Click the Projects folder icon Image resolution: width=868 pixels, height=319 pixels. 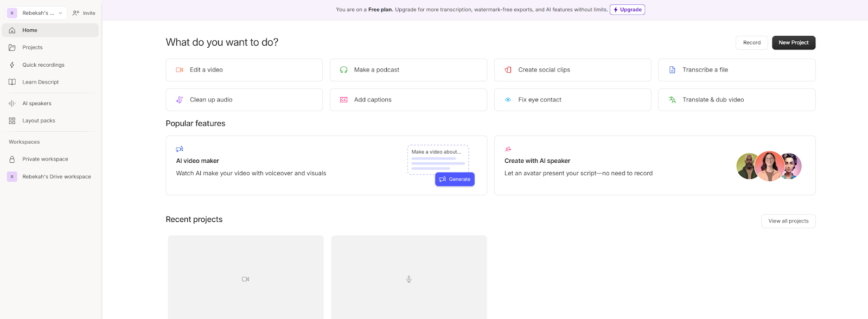pos(12,48)
